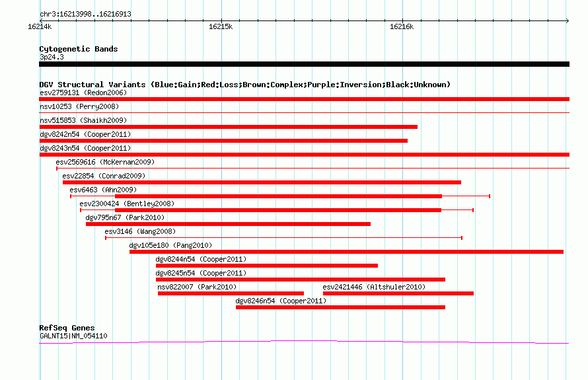Click the red bar under dgv8245n54
This screenshot has width=588, height=380.
point(301,280)
